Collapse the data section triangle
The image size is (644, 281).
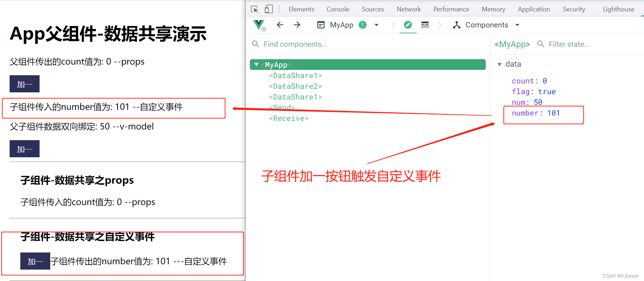tap(499, 64)
